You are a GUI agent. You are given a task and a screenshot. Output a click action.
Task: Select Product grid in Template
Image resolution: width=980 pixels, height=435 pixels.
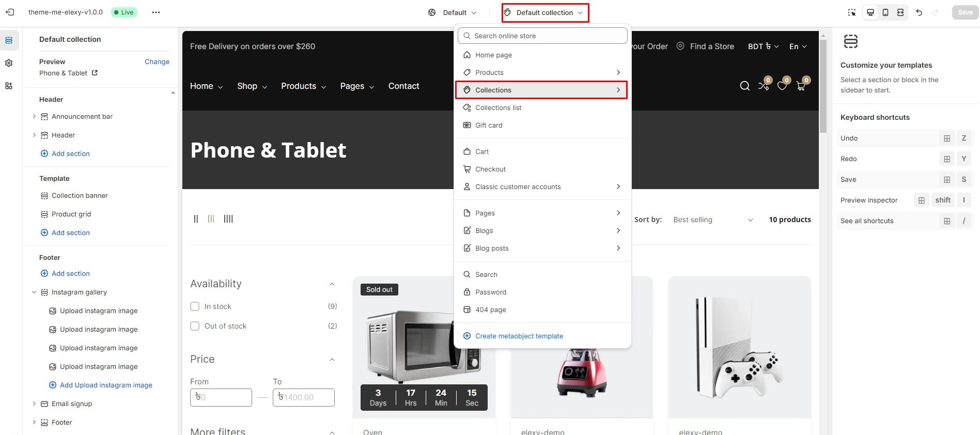(x=71, y=214)
